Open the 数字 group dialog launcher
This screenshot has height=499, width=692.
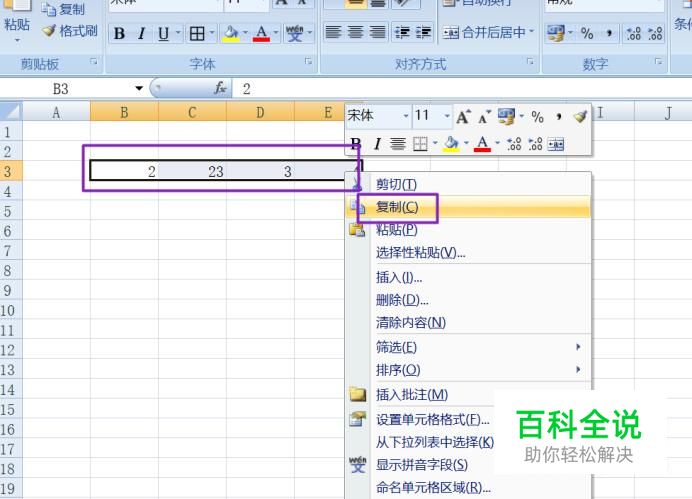click(x=658, y=62)
